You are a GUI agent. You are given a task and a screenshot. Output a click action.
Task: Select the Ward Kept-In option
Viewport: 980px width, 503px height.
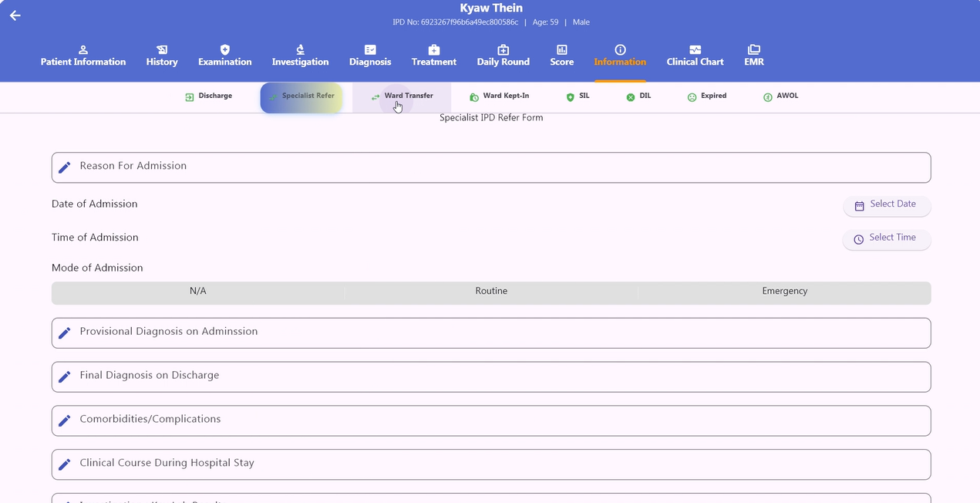pyautogui.click(x=499, y=96)
